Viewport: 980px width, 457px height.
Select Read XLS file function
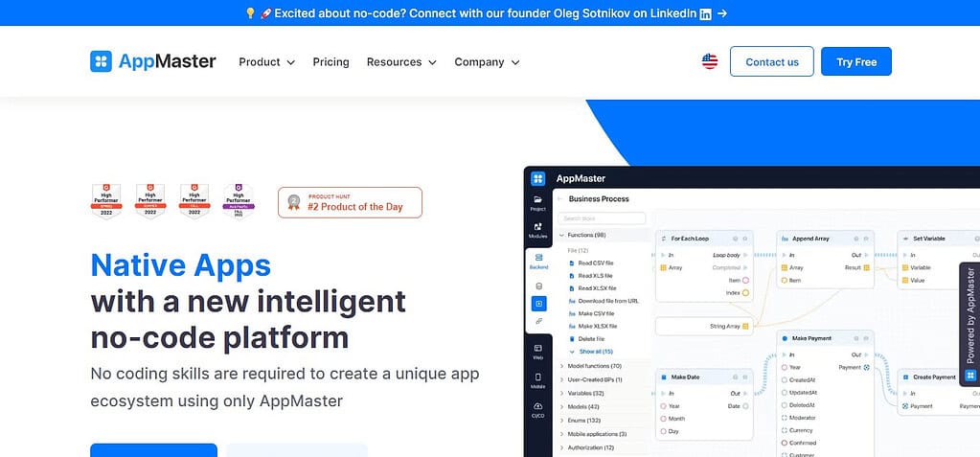[595, 276]
